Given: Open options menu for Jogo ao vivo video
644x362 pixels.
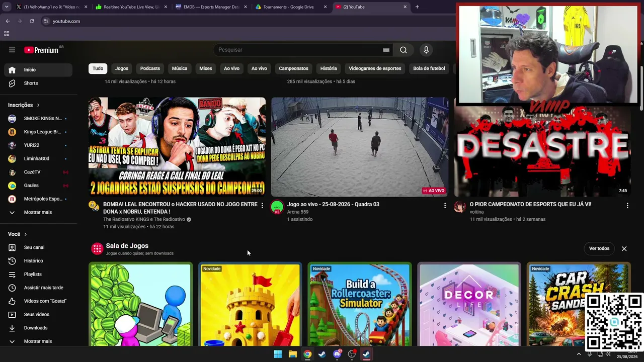Looking at the screenshot, I should coord(445,205).
